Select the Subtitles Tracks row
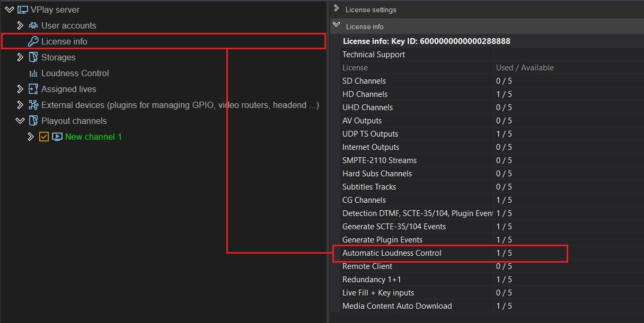Image resolution: width=644 pixels, height=323 pixels. click(x=492, y=187)
